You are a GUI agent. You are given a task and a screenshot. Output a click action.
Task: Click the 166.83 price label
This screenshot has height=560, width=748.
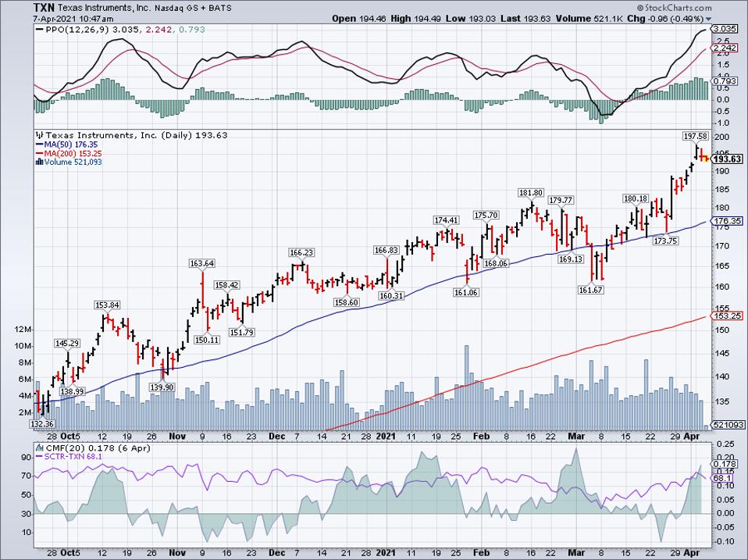point(386,250)
